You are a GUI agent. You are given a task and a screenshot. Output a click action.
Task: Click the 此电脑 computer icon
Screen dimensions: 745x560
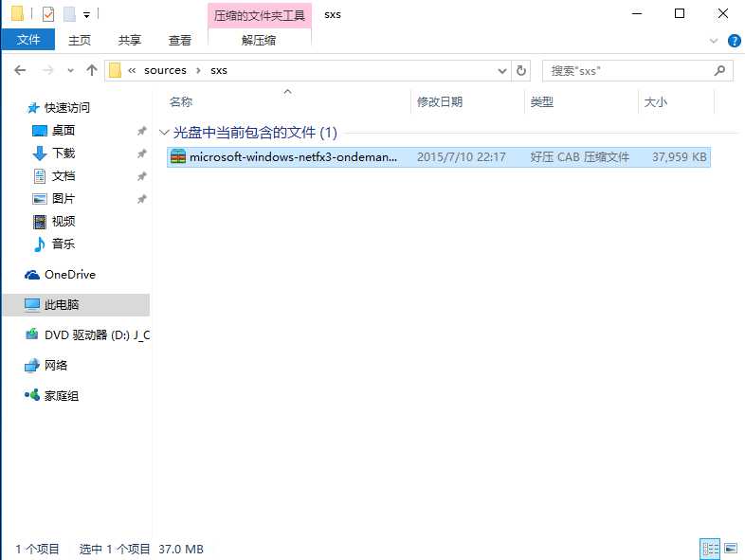pyautogui.click(x=32, y=304)
